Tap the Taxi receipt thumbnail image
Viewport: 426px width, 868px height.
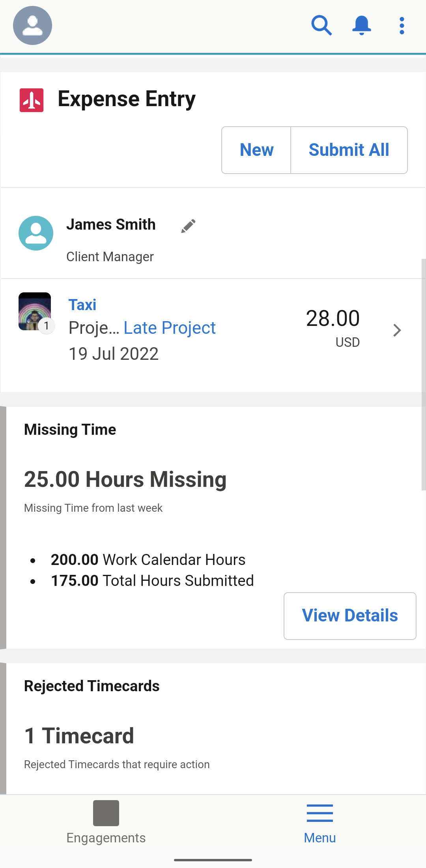[35, 311]
